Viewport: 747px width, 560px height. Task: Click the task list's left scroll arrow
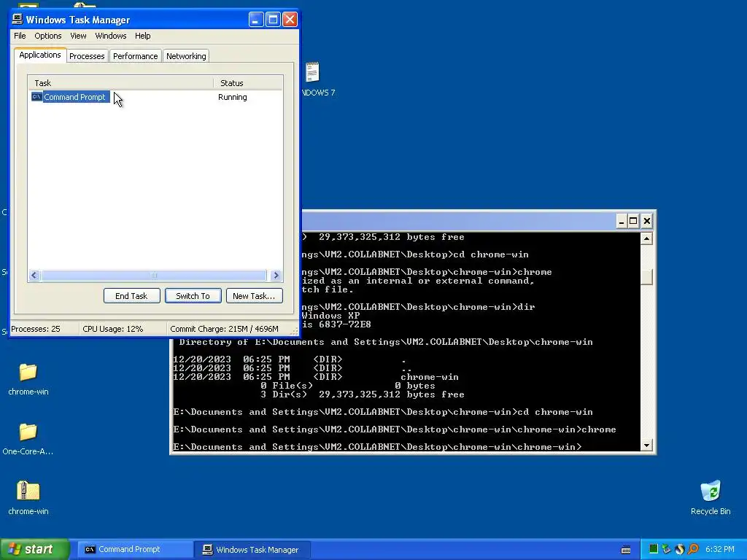tap(34, 275)
